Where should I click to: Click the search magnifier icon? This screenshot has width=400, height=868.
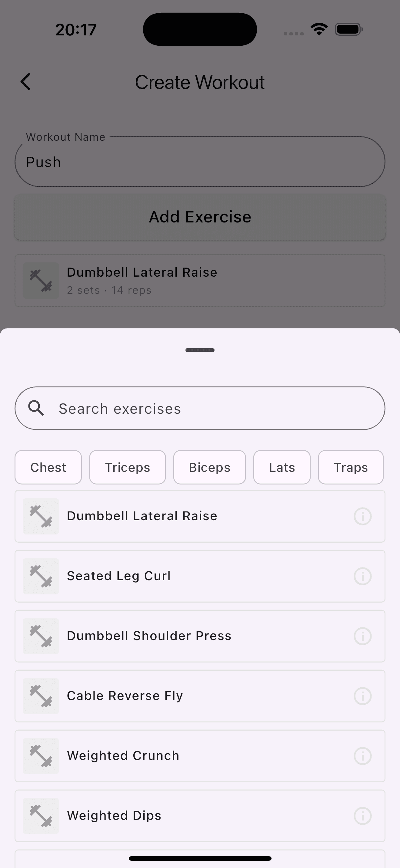click(36, 408)
